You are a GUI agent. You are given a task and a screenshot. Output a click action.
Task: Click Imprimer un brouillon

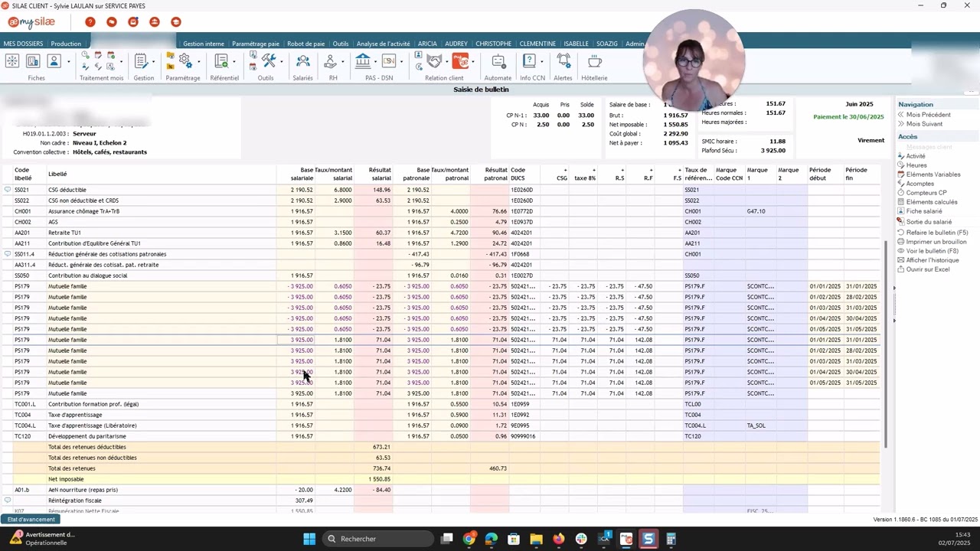pyautogui.click(x=936, y=242)
